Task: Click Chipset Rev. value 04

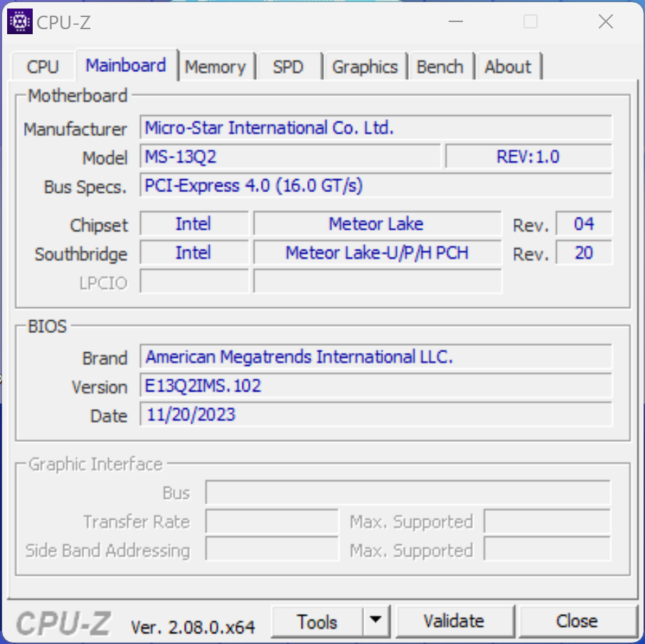Action: pyautogui.click(x=584, y=223)
